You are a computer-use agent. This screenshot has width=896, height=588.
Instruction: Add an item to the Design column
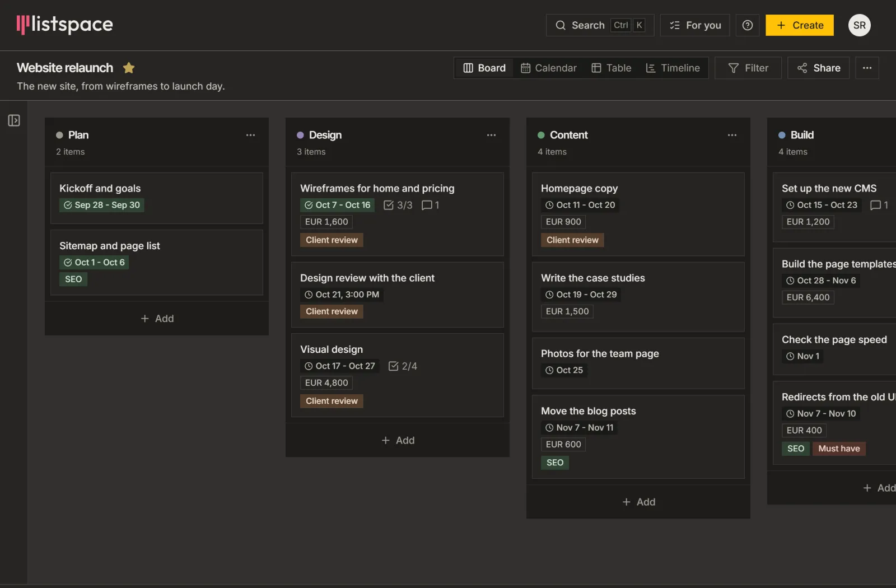click(x=398, y=440)
